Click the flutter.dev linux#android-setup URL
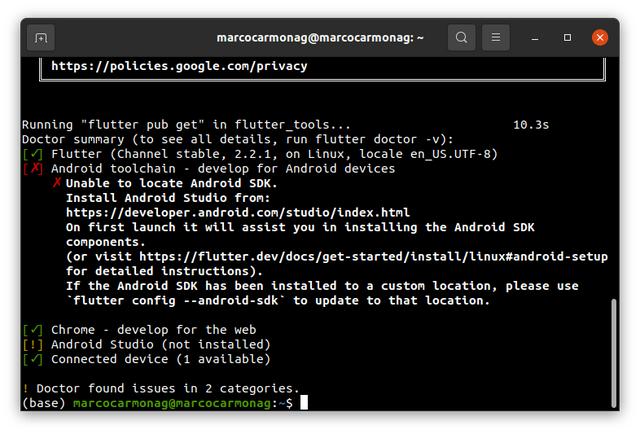The image size is (640, 434). pyautogui.click(x=373, y=257)
